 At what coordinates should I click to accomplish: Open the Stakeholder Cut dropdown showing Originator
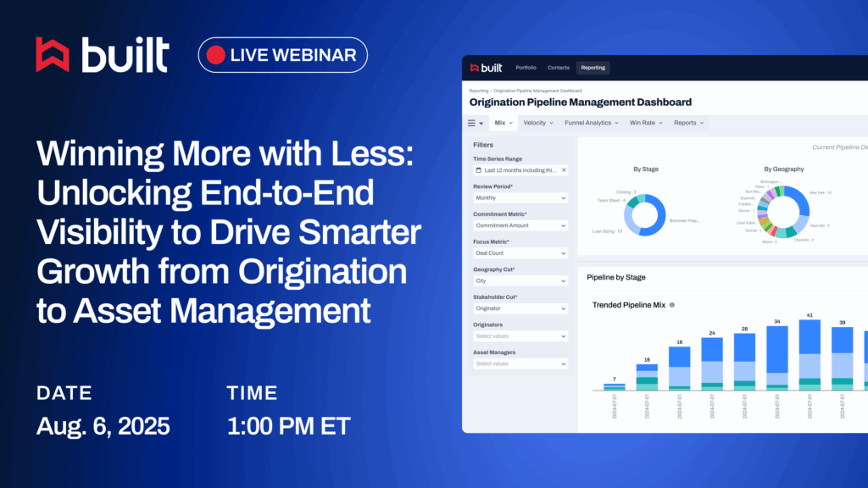pos(520,308)
